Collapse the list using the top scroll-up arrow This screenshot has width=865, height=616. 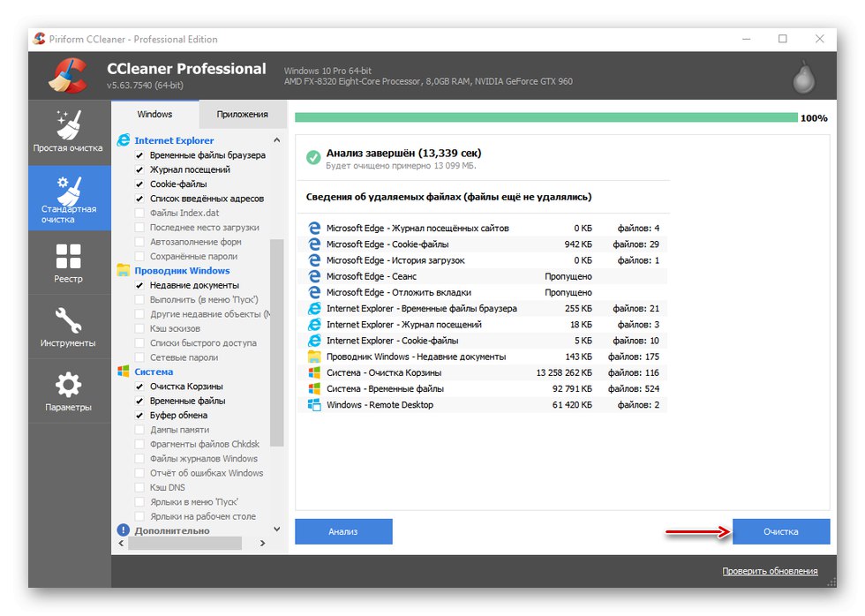click(x=277, y=140)
